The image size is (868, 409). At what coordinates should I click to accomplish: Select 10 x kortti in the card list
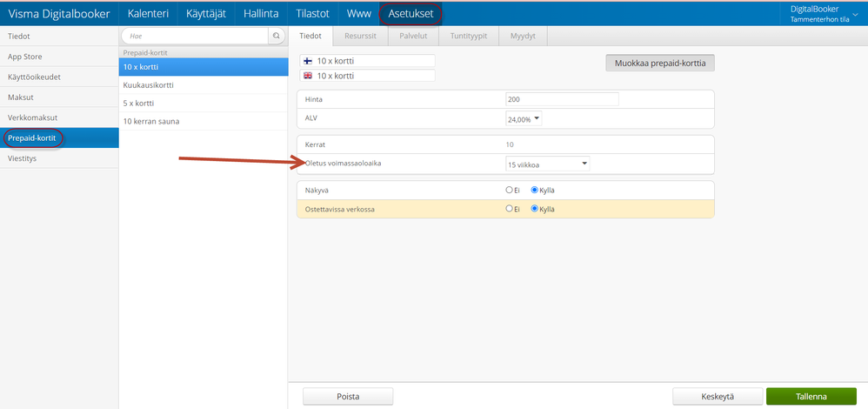click(204, 66)
